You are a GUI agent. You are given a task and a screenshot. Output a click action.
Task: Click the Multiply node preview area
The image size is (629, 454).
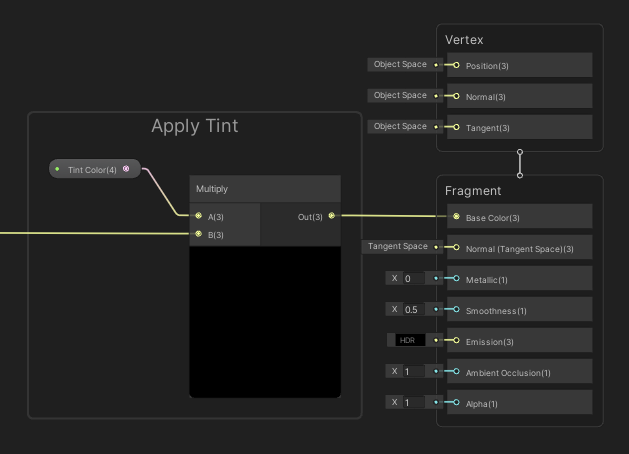tap(265, 321)
